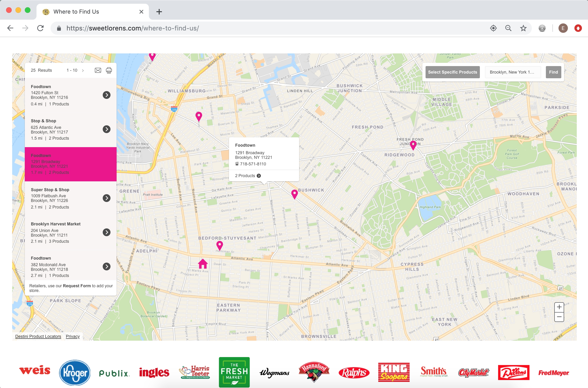Select the highlighted Foodtown 1291 Broadway result
Image resolution: width=588 pixels, height=388 pixels.
pyautogui.click(x=70, y=164)
